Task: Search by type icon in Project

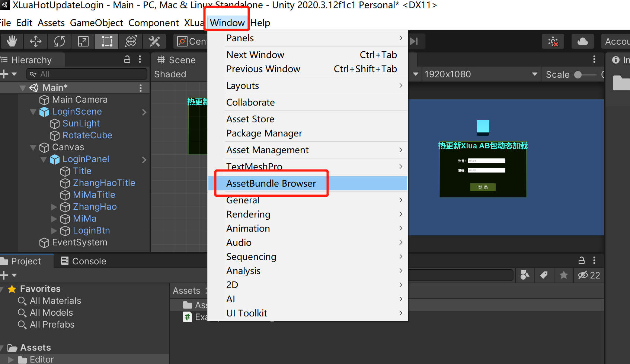Action: (525, 275)
